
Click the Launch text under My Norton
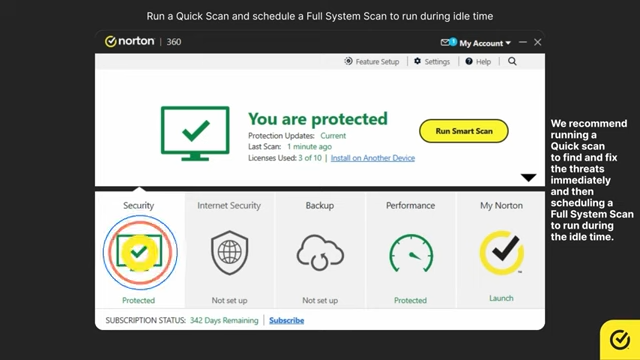tap(501, 298)
